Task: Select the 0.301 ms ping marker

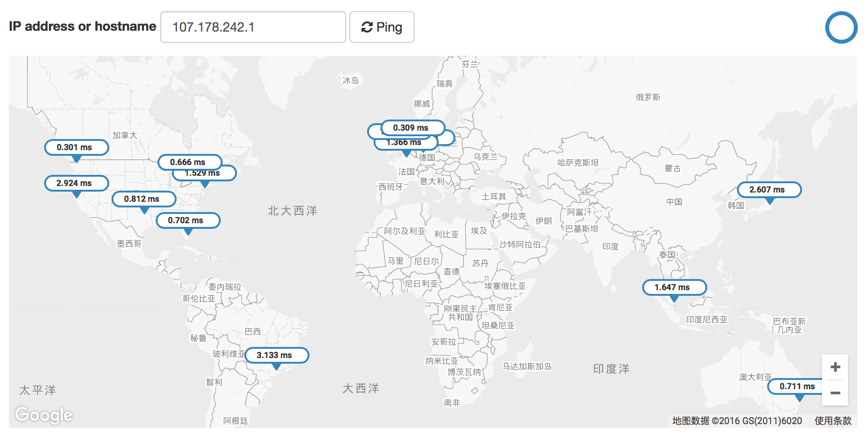Action: coord(77,147)
